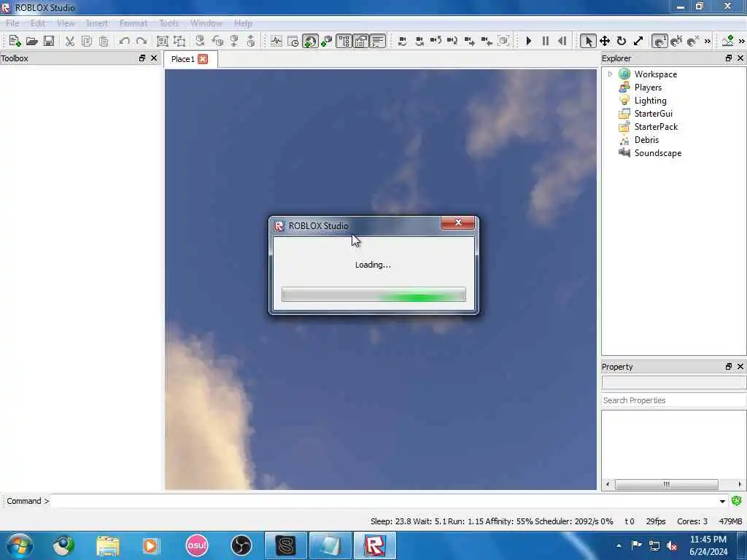
Task: Ungroup the selected model
Action: [179, 41]
